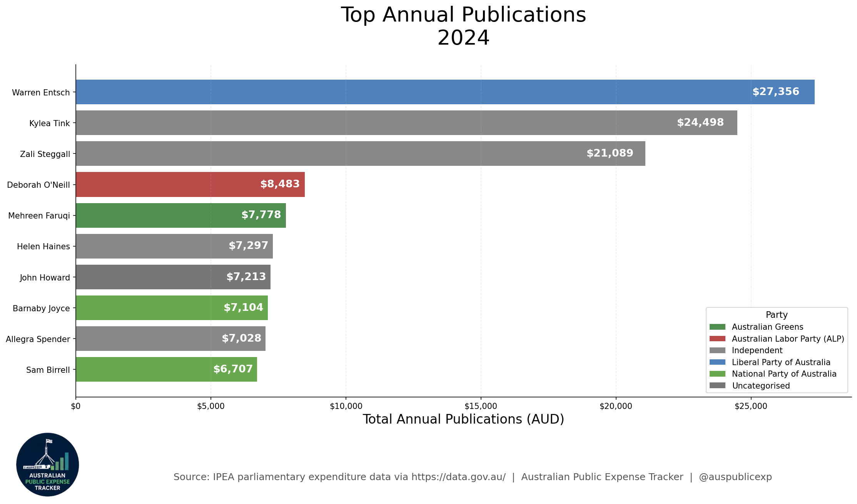Screen dimensions: 857x504
Task: Click Allegra Spender's gray bar
Action: point(170,339)
